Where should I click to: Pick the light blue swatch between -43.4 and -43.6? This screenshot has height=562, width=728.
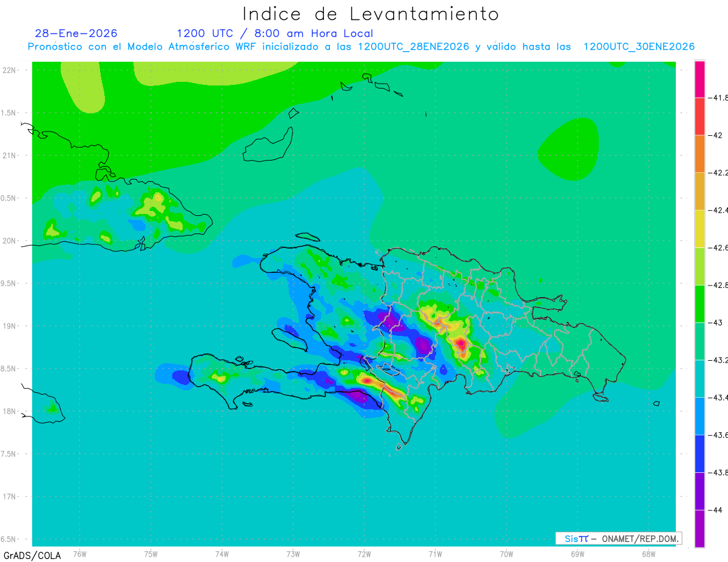(x=699, y=416)
